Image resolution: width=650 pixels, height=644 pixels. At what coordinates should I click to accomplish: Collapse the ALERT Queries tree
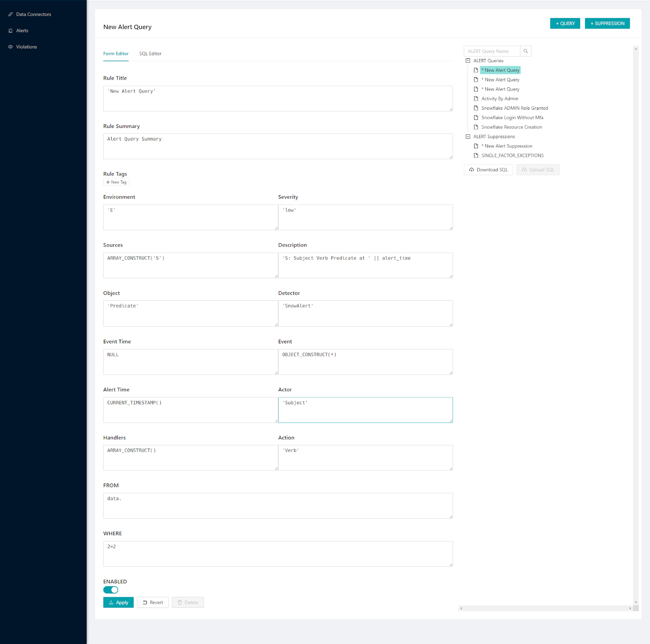point(468,61)
